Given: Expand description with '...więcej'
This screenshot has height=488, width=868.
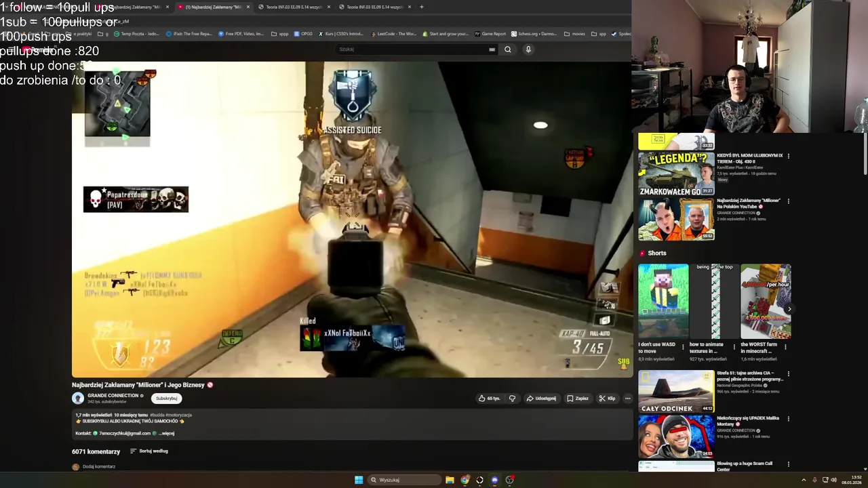Looking at the screenshot, I should (x=167, y=433).
